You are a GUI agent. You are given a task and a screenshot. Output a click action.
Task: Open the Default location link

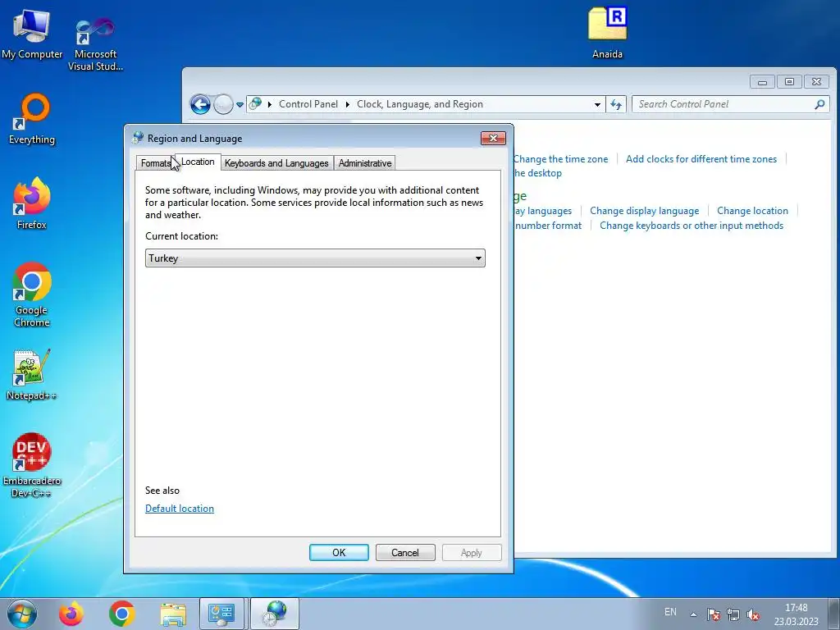pos(180,509)
